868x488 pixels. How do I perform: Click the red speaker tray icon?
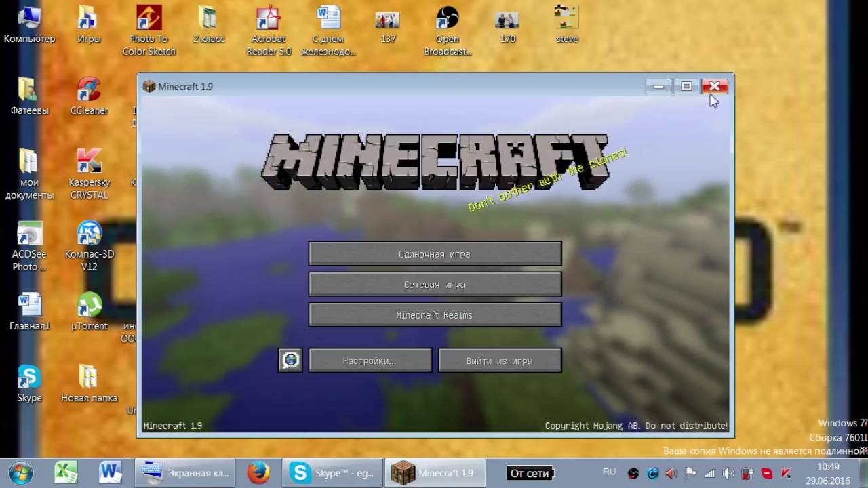click(x=671, y=473)
